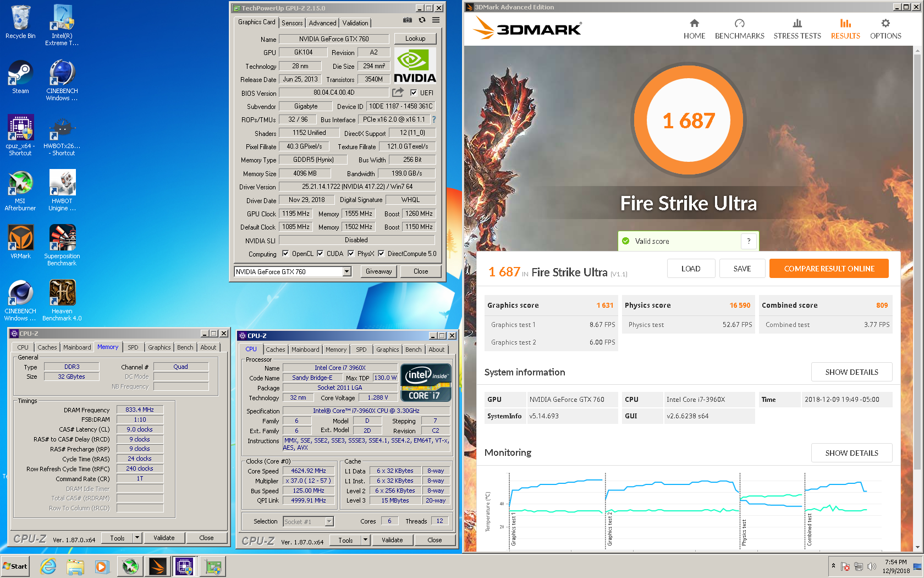Open Tools dropdown arrow in left CPU-Z
Image resolution: width=924 pixels, height=578 pixels.
[137, 538]
